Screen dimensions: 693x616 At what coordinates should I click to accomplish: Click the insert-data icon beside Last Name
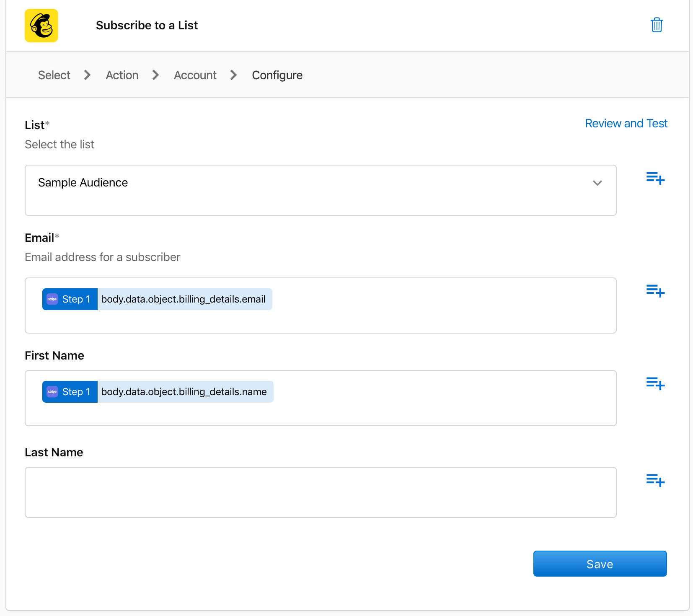pyautogui.click(x=655, y=480)
